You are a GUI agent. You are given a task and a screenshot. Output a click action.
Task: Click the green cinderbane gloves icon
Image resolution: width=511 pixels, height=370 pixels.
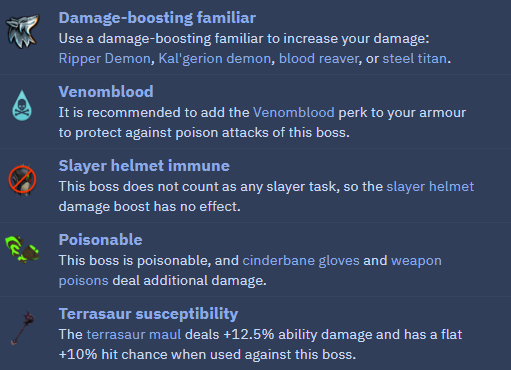coord(22,250)
